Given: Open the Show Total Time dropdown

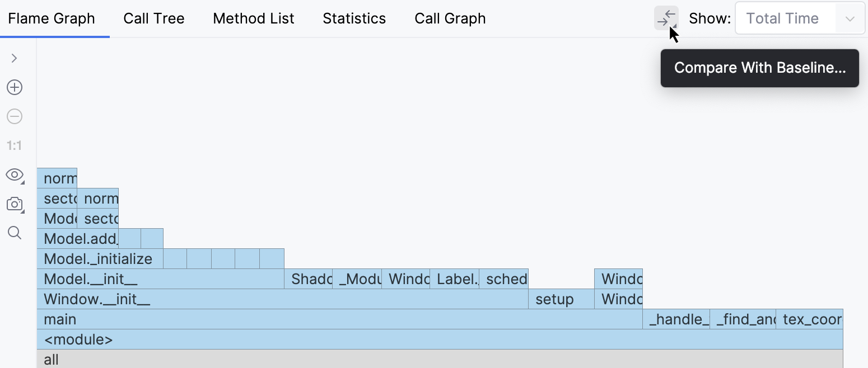Looking at the screenshot, I should [799, 18].
